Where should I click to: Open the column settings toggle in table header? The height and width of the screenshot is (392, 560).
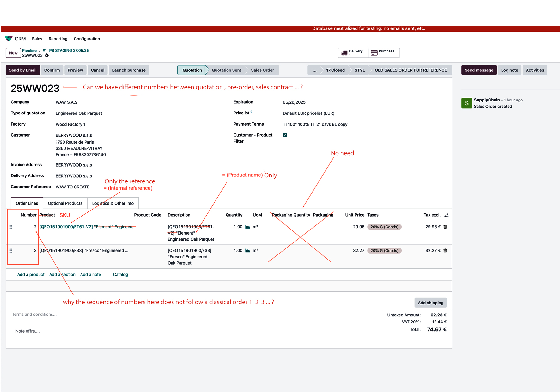[x=446, y=215]
